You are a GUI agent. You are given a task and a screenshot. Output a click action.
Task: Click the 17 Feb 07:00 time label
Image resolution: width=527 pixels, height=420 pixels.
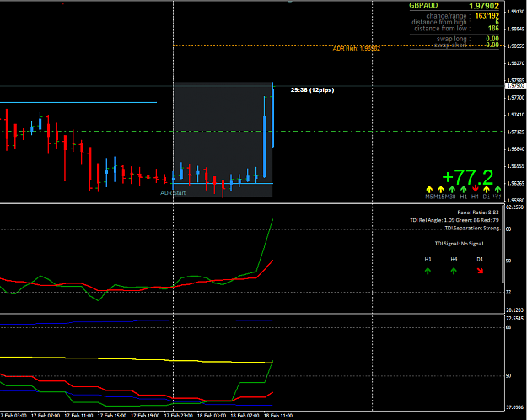click(x=46, y=416)
